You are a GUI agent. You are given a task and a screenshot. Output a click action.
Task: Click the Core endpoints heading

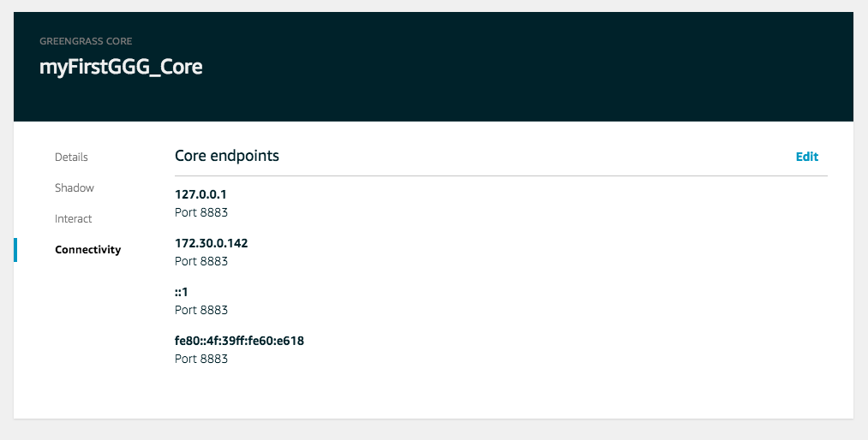point(226,156)
